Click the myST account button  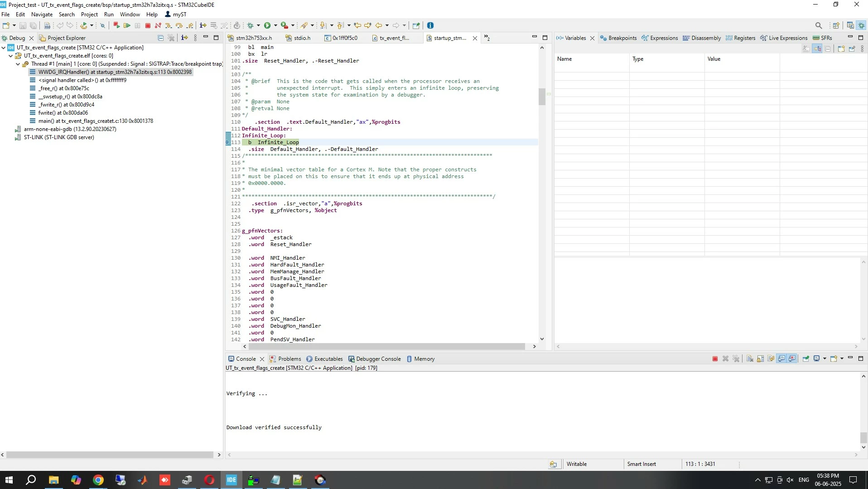coord(176,15)
